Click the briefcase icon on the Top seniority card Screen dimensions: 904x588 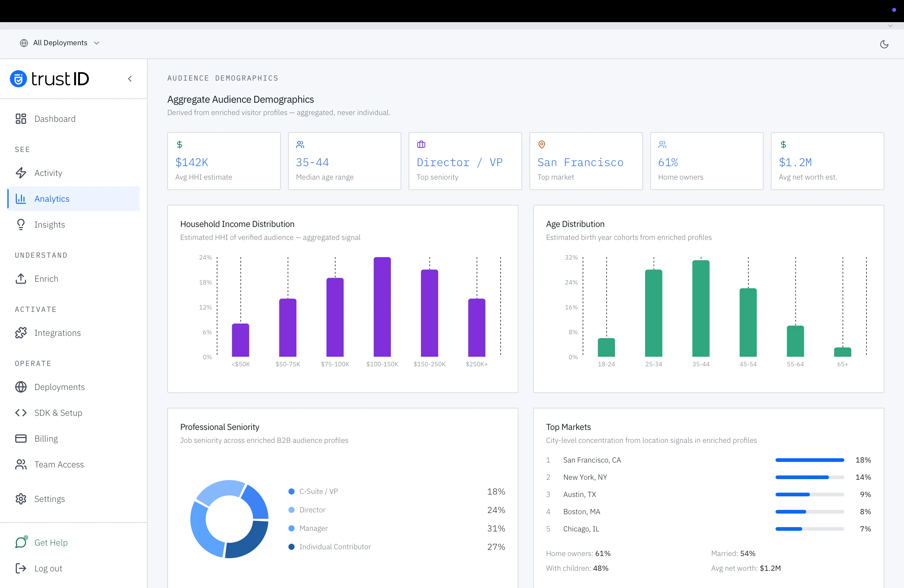coord(421,144)
